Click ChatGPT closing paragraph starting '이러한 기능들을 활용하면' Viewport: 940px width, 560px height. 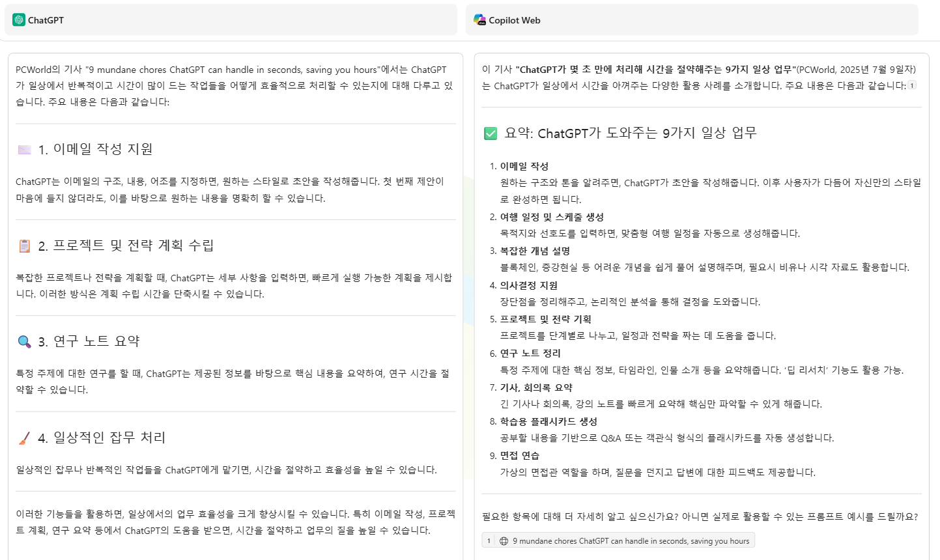tap(235, 522)
